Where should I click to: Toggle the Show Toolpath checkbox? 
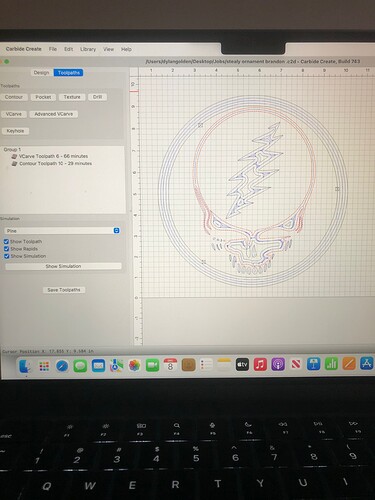pos(6,241)
